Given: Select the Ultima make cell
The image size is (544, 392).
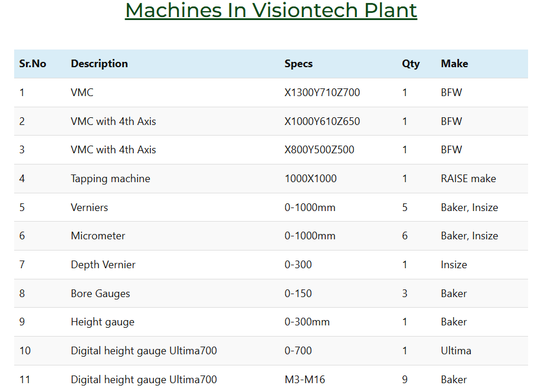Looking at the screenshot, I should (455, 351).
